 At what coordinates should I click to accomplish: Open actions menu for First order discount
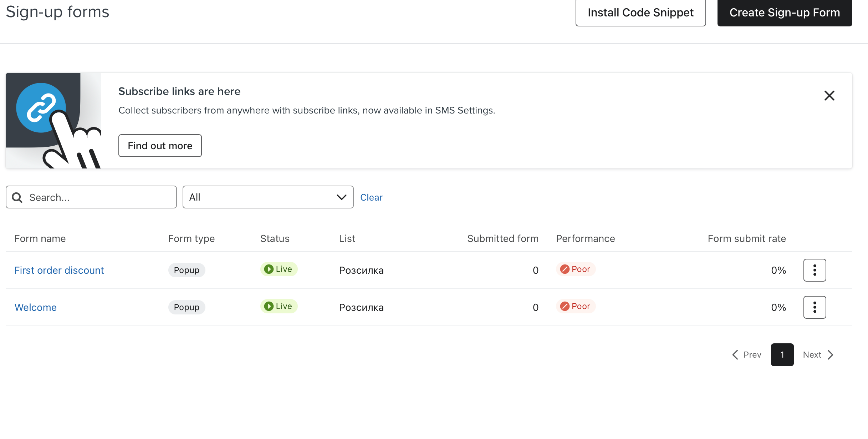pos(815,270)
